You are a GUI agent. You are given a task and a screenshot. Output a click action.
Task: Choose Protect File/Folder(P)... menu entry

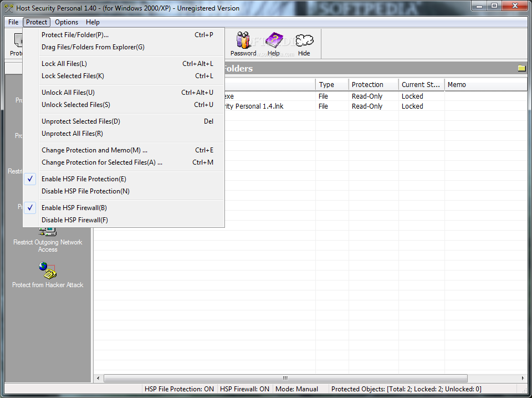pos(124,35)
